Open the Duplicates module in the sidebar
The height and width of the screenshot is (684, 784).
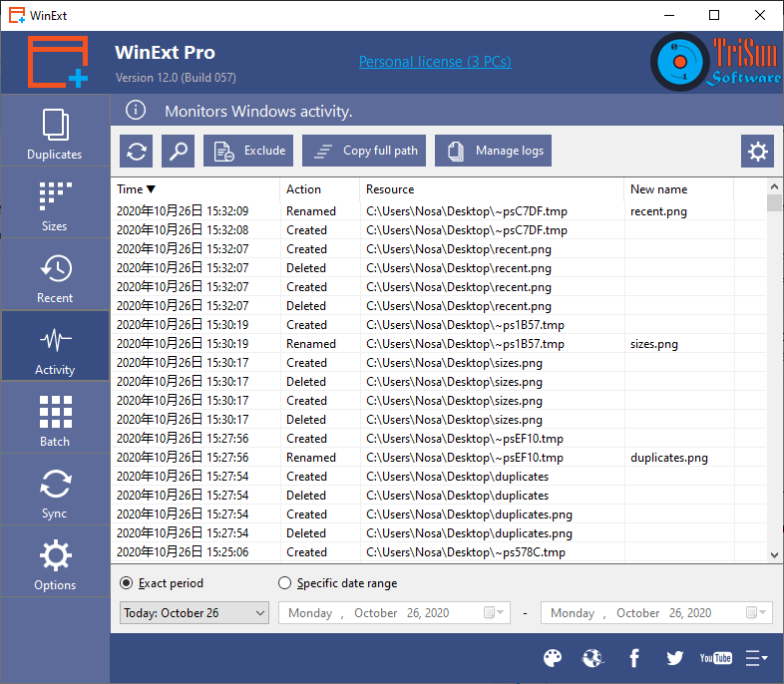55,131
